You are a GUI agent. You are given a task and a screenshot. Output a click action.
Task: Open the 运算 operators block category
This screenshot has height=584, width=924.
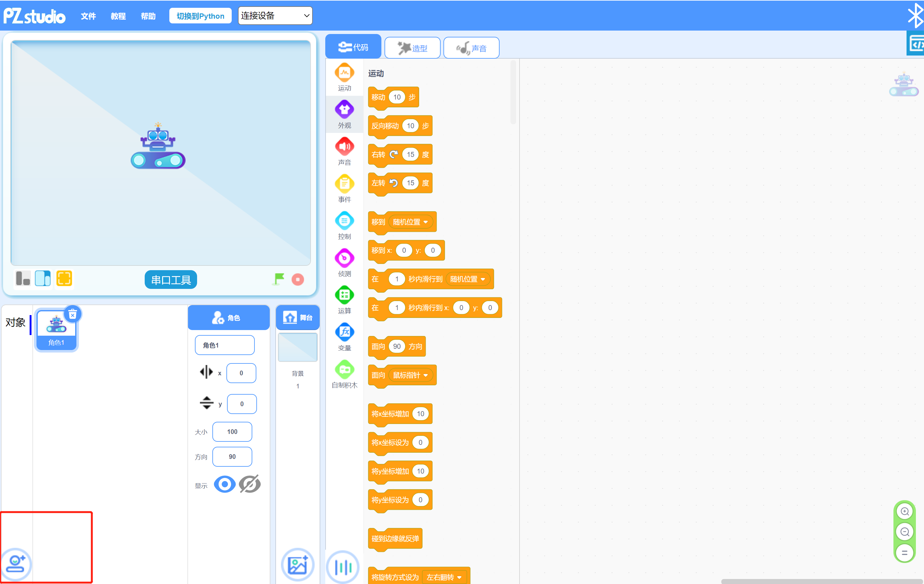click(344, 300)
